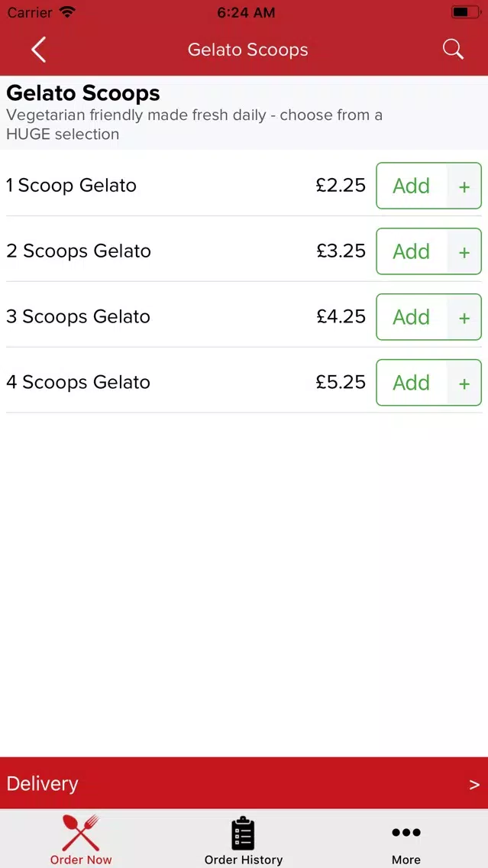Select the 3 Scoops Gelato item name
488x868 pixels.
(78, 316)
